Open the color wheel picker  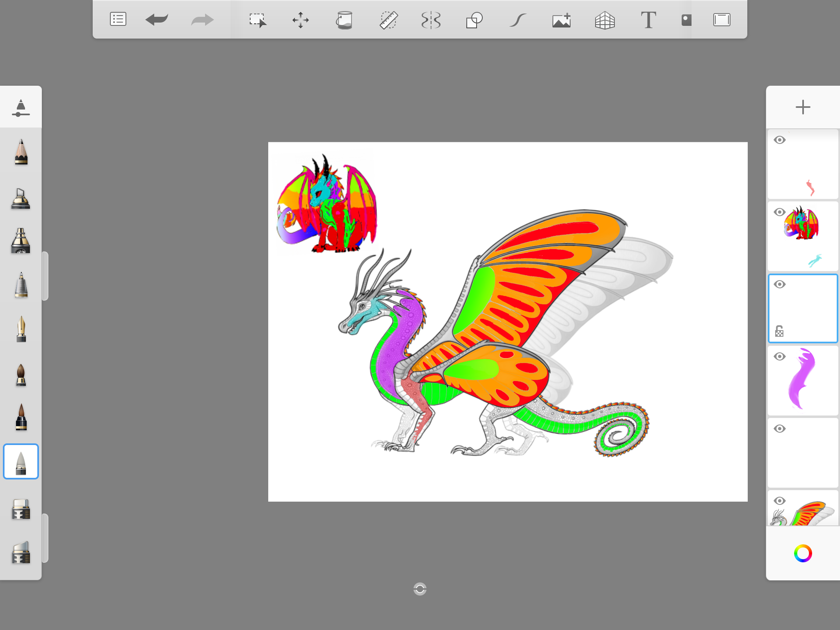(x=803, y=553)
